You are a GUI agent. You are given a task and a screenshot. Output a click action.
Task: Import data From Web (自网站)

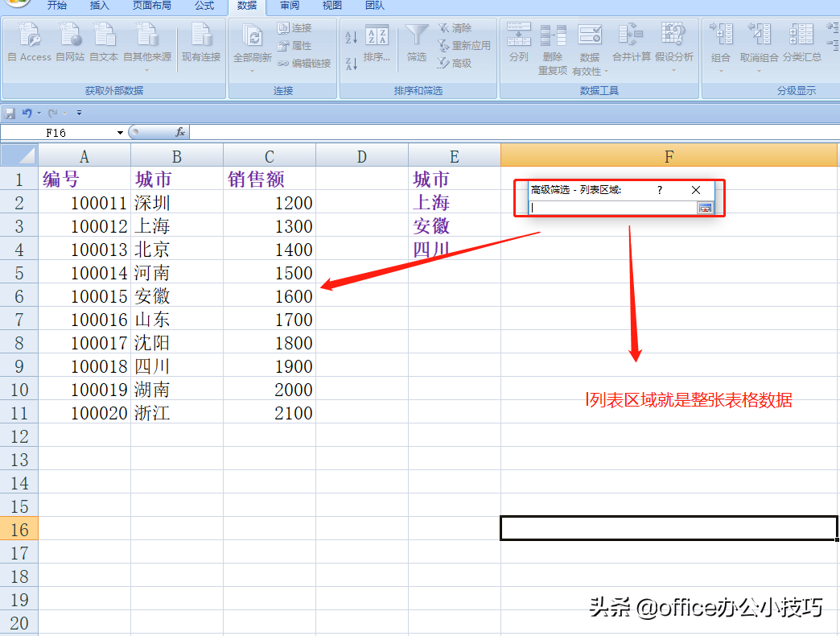(70, 42)
